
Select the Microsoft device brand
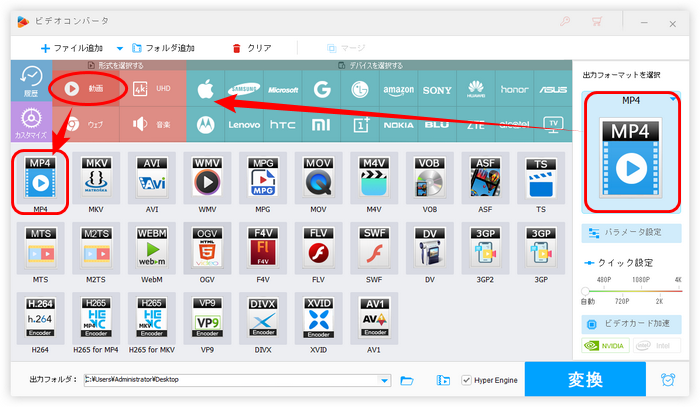(283, 89)
